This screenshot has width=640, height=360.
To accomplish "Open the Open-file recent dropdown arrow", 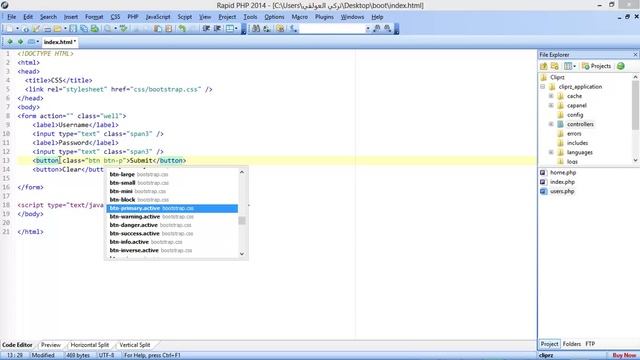I will click(x=65, y=29).
